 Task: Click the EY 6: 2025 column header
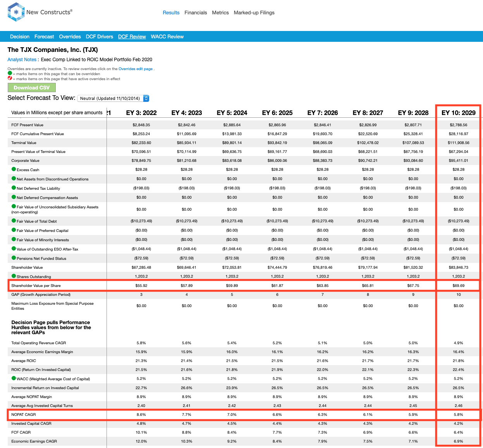tap(277, 113)
